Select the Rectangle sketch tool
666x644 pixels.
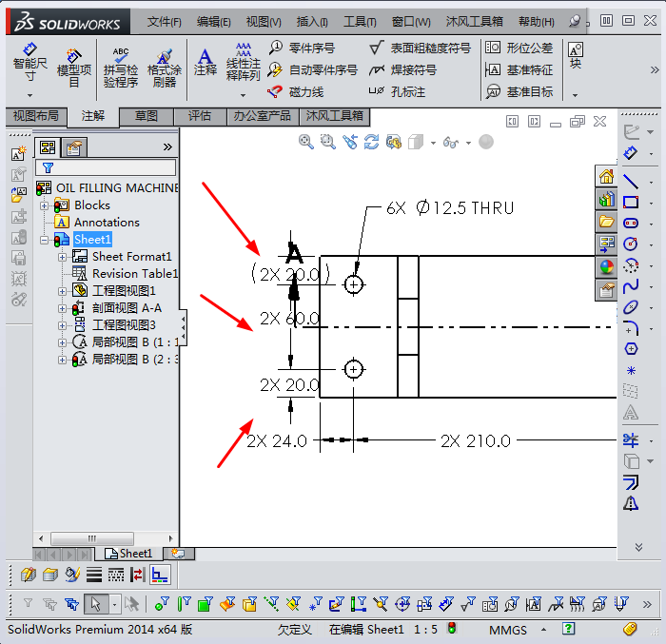631,202
